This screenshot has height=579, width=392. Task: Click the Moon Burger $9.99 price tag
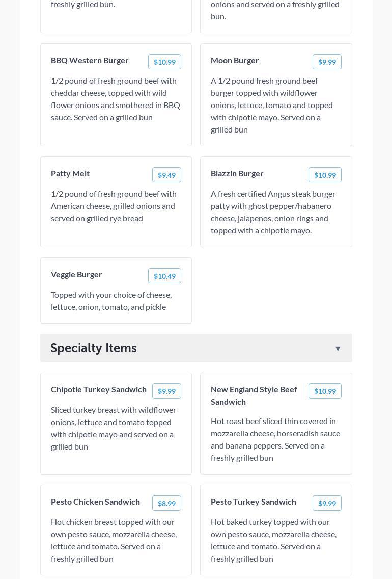click(327, 62)
